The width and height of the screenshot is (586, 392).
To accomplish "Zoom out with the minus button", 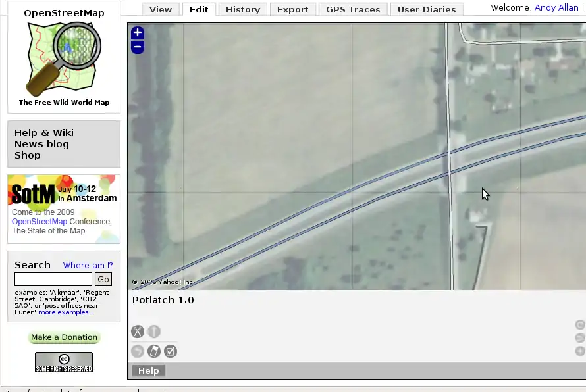I will click(x=137, y=47).
